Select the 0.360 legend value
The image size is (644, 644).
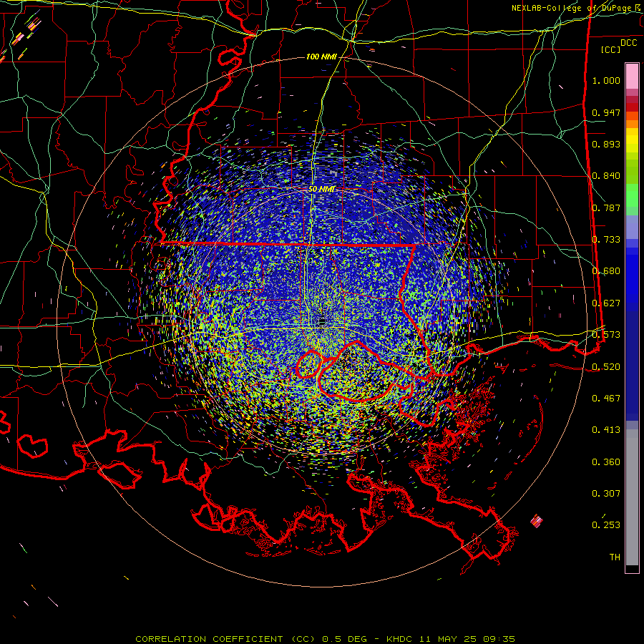pos(606,462)
